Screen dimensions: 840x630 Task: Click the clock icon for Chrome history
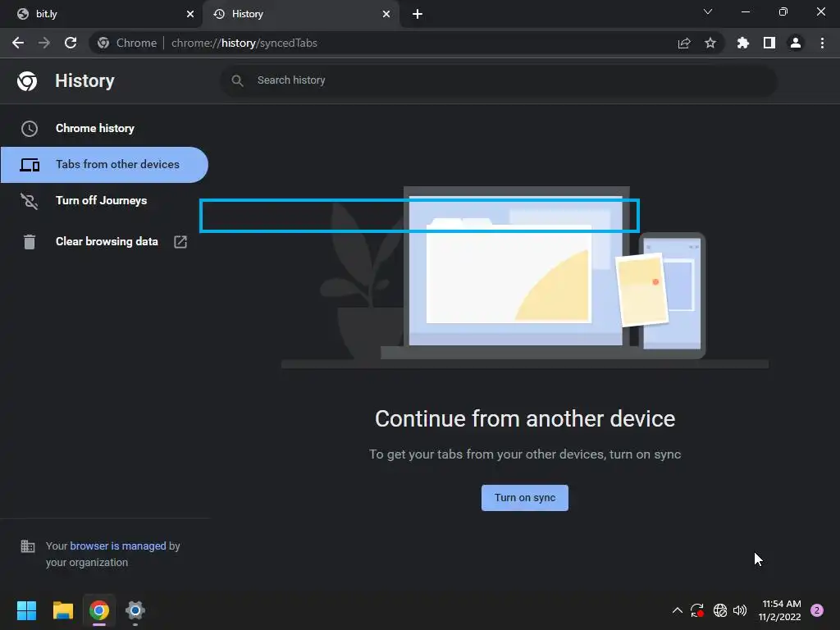[x=29, y=129]
